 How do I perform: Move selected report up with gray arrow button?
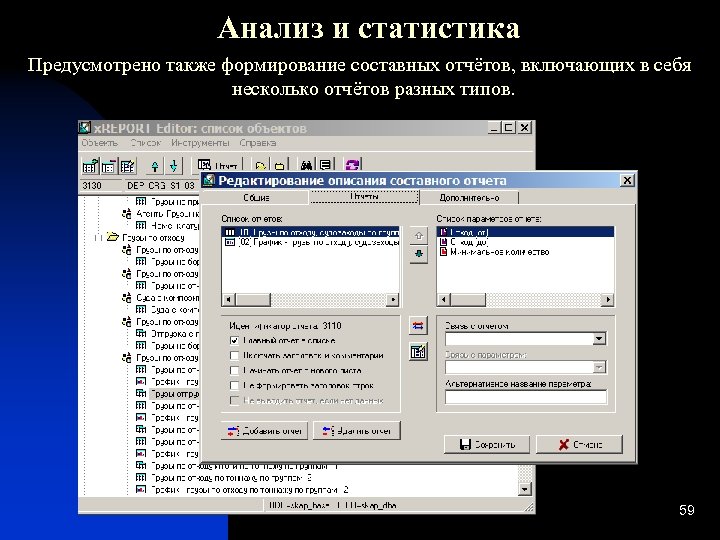(x=418, y=236)
